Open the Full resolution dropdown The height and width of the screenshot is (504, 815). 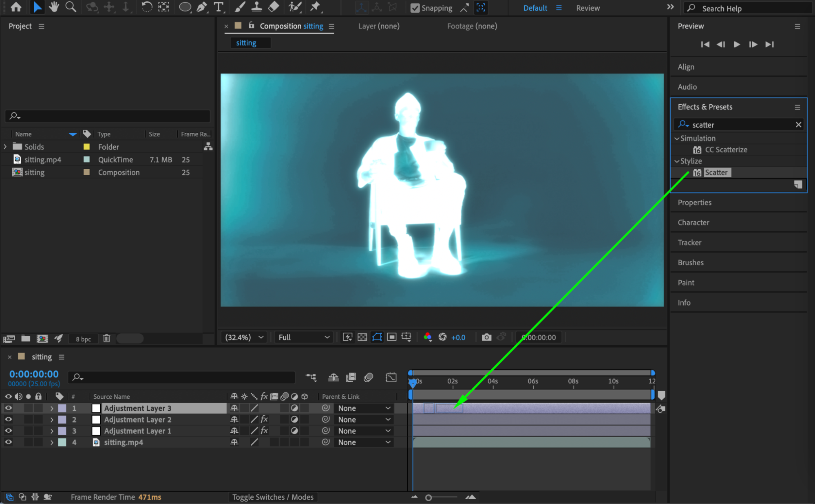(x=304, y=337)
